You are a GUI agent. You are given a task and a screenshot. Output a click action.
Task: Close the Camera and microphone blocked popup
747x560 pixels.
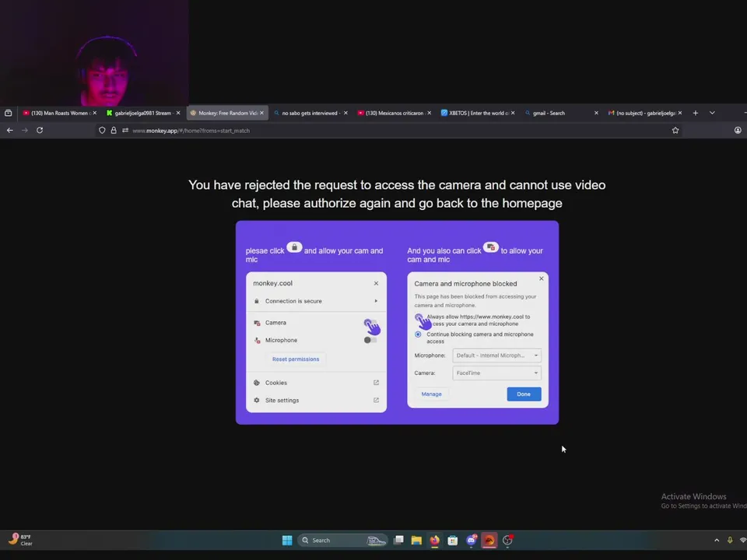[542, 278]
